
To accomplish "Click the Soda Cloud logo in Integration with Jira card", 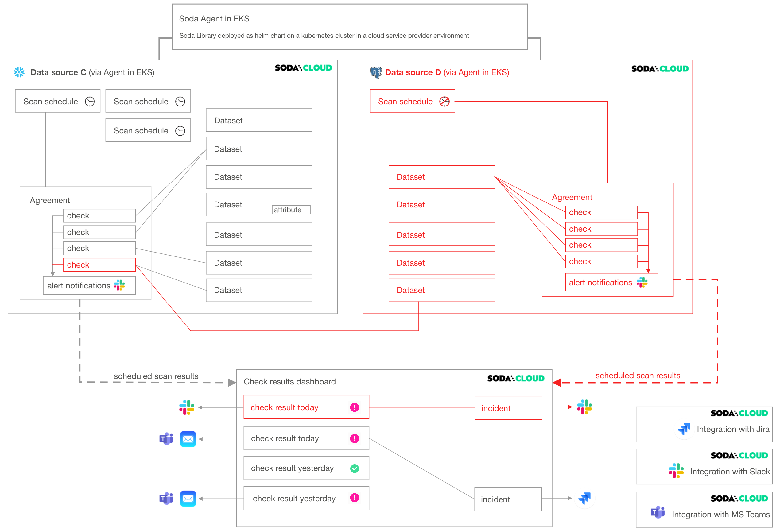I will [x=739, y=413].
